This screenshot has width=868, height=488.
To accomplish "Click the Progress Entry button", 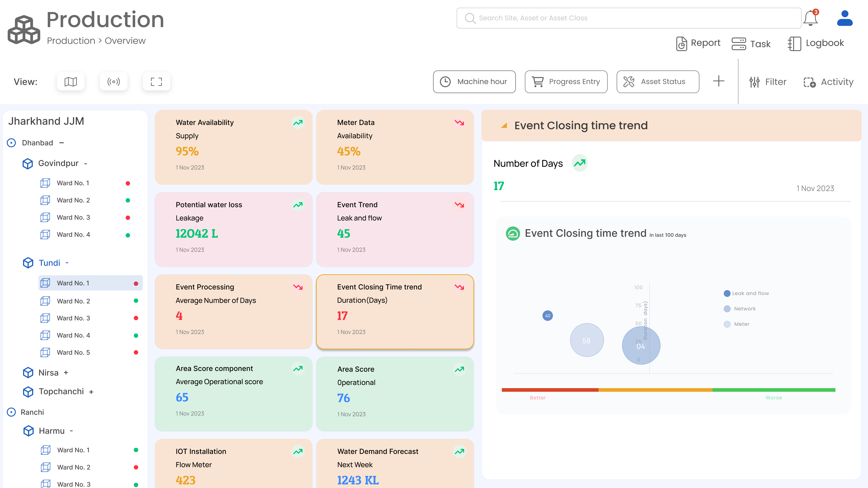I will coord(566,82).
